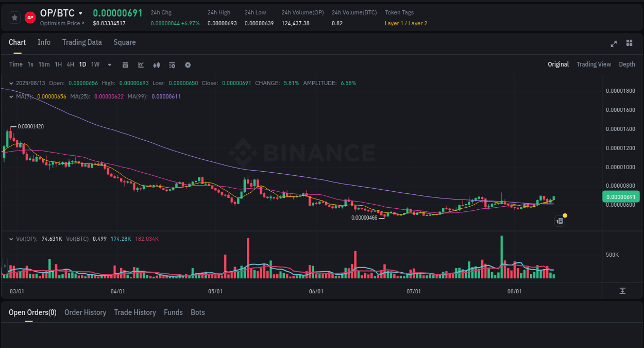Click the MA(99) value 0.00000611
This screenshot has width=644, height=348.
166,96
